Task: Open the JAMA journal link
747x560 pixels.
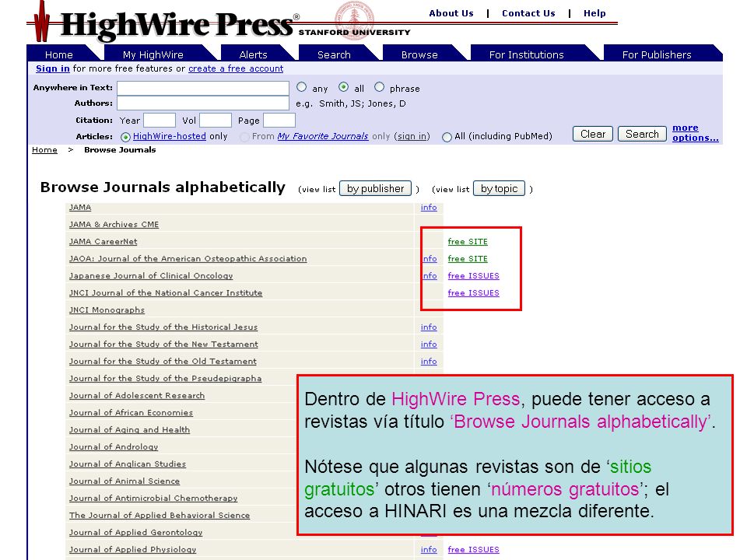Action: coord(80,207)
